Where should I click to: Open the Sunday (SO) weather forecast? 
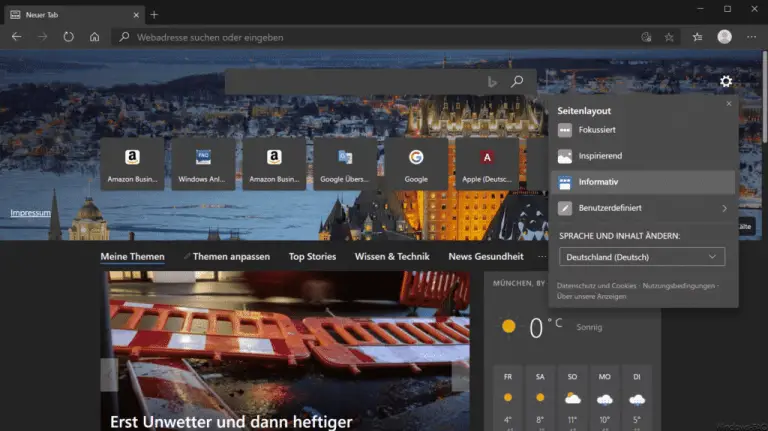(x=573, y=398)
